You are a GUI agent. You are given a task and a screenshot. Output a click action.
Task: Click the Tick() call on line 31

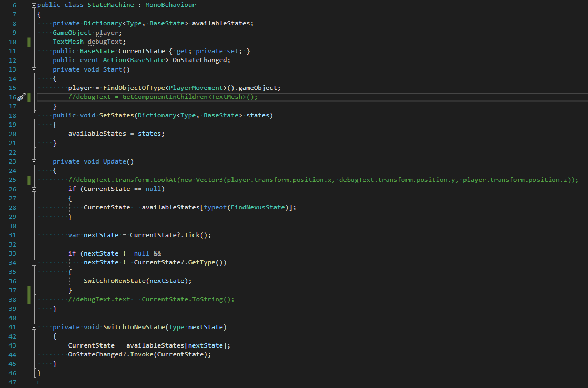click(196, 235)
